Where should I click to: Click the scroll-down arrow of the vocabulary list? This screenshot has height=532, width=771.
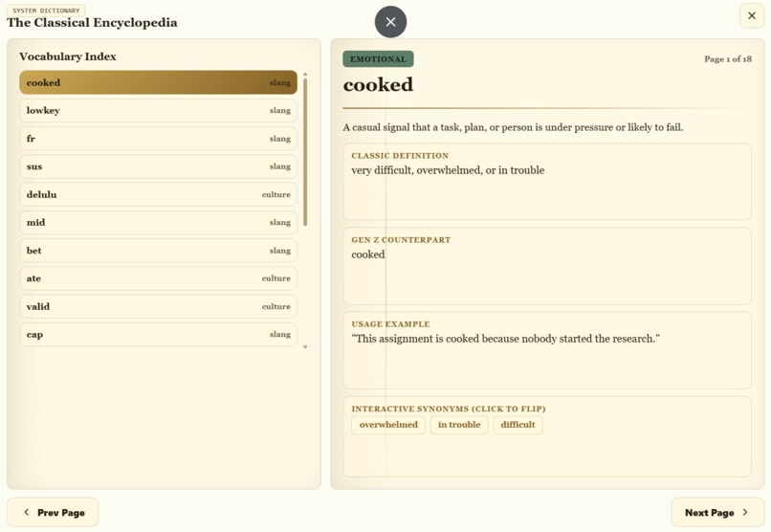tap(305, 347)
